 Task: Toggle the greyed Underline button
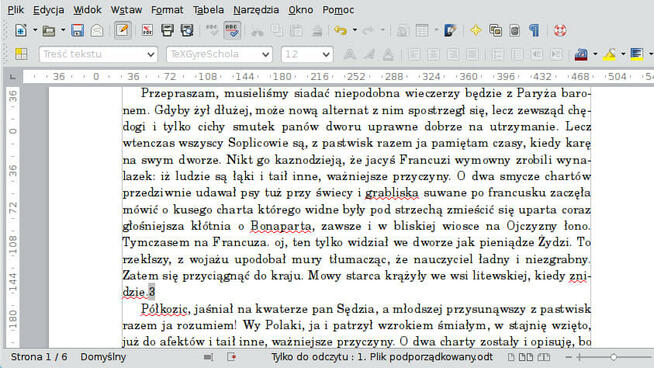tap(388, 54)
